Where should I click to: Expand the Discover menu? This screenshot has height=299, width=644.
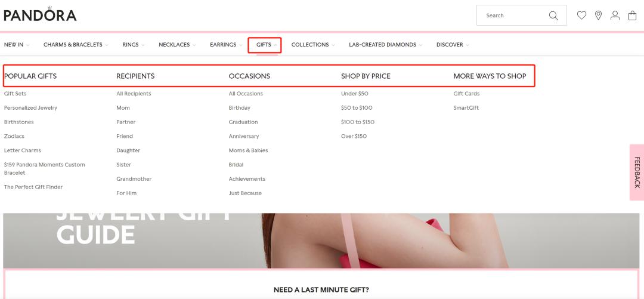[x=452, y=44]
